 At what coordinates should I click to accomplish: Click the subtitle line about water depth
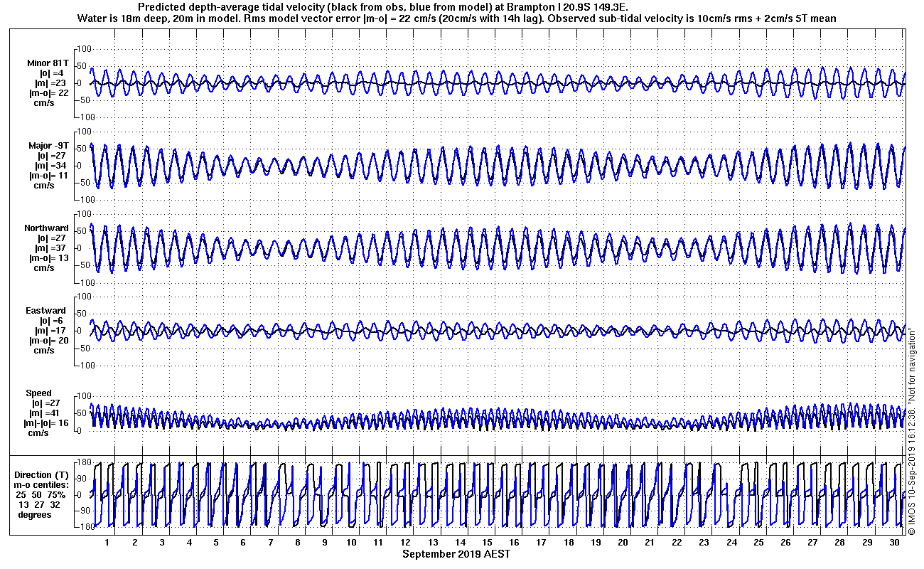point(456,18)
